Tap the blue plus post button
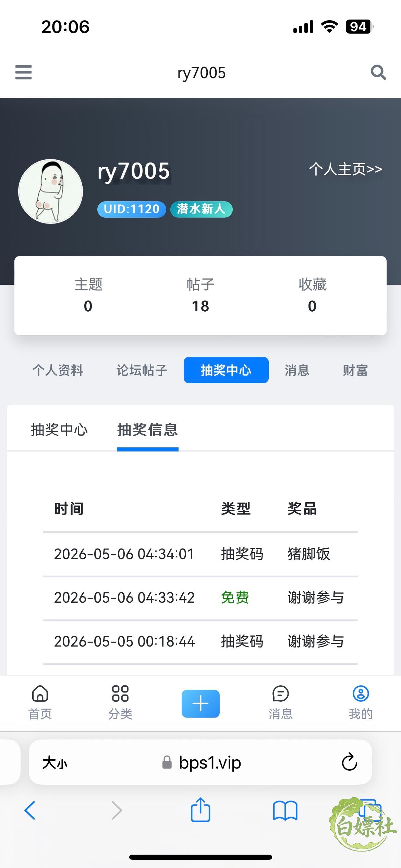The image size is (401, 868). click(200, 703)
